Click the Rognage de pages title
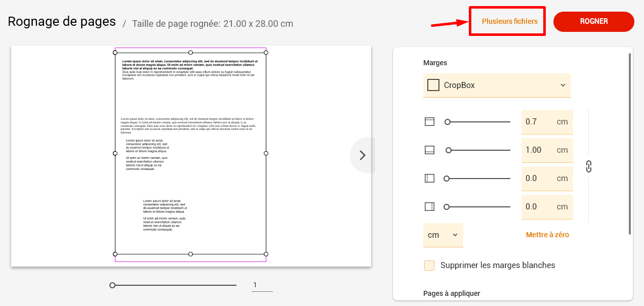This screenshot has width=644, height=306. 62,22
